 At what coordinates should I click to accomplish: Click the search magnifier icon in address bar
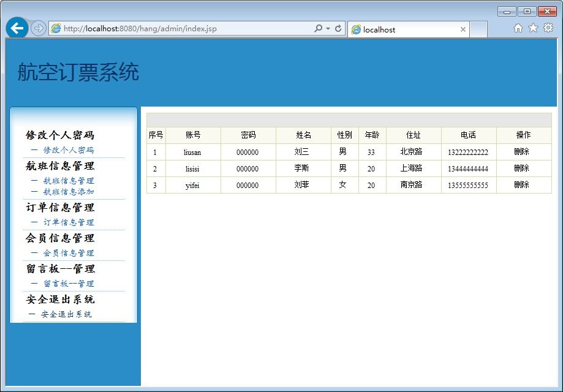(x=318, y=28)
